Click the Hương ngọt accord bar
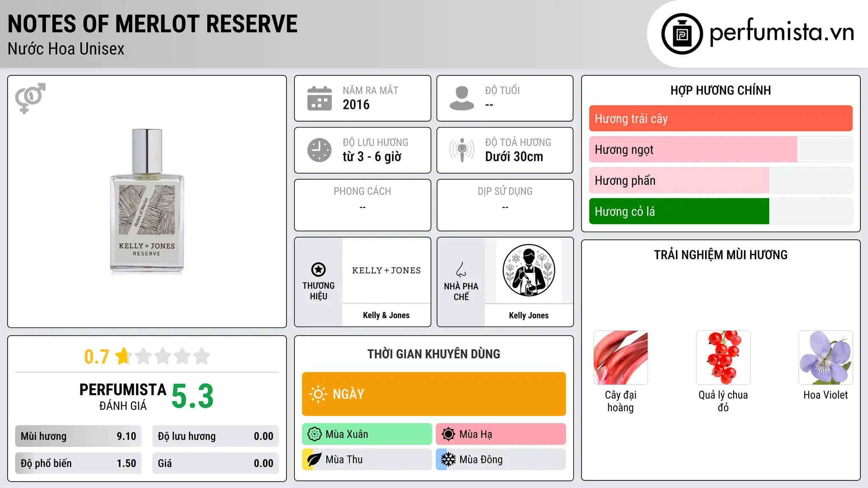The width and height of the screenshot is (868, 488). tap(721, 150)
